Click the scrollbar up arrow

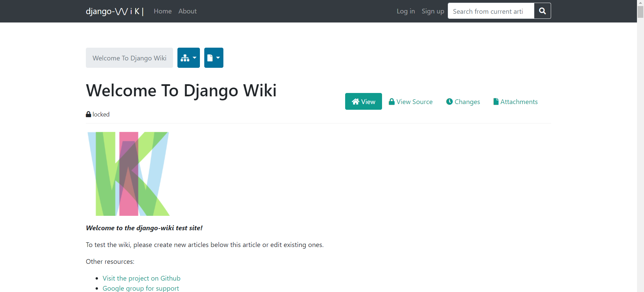click(x=640, y=3)
